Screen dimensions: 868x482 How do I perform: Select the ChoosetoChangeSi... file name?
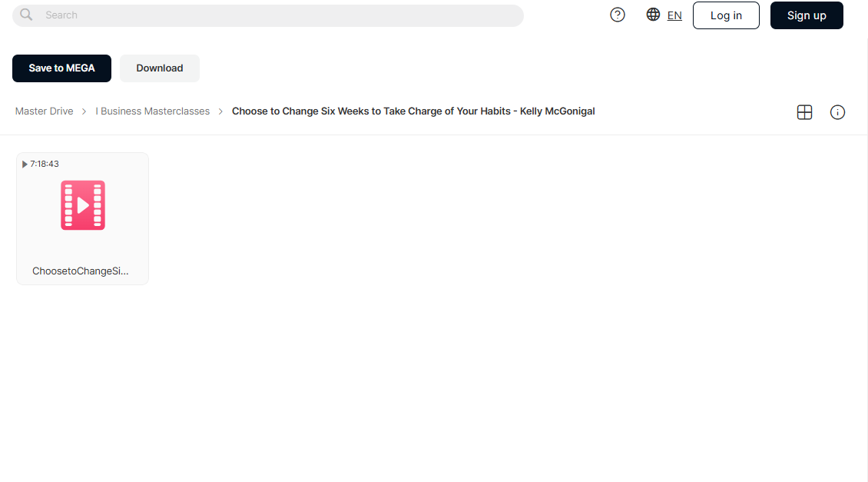[x=80, y=271]
